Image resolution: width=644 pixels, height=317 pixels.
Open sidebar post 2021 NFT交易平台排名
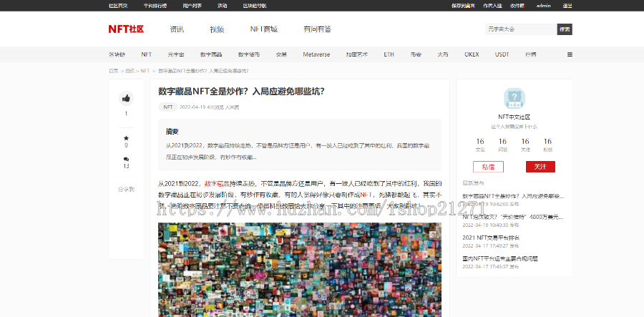(x=491, y=238)
